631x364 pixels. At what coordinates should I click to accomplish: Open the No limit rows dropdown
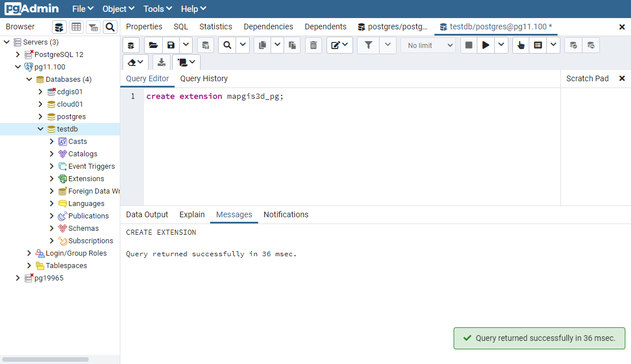(x=428, y=45)
